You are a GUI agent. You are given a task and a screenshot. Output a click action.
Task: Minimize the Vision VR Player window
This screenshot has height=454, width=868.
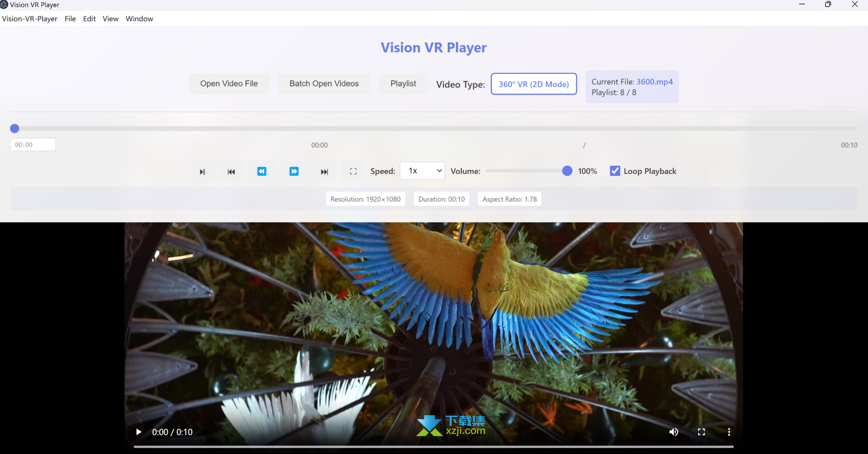coord(802,5)
